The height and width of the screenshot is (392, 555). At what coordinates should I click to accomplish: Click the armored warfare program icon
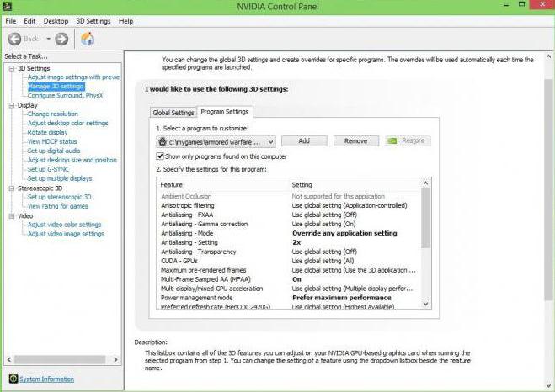pyautogui.click(x=163, y=141)
